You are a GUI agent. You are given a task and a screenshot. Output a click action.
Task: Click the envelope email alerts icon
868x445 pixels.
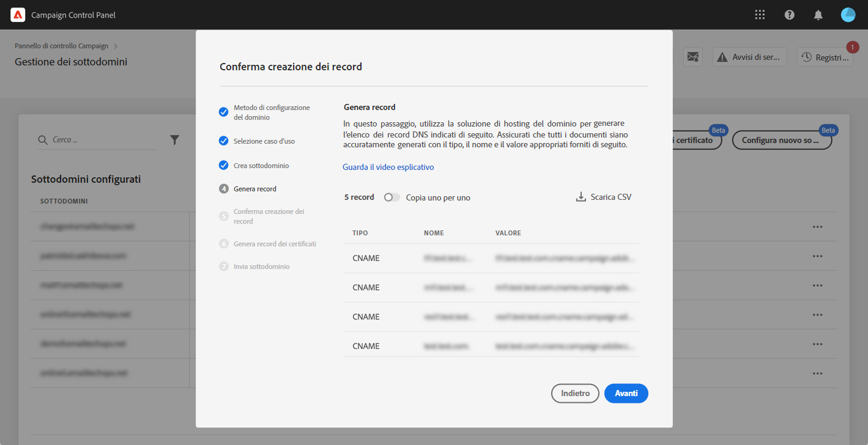point(692,57)
